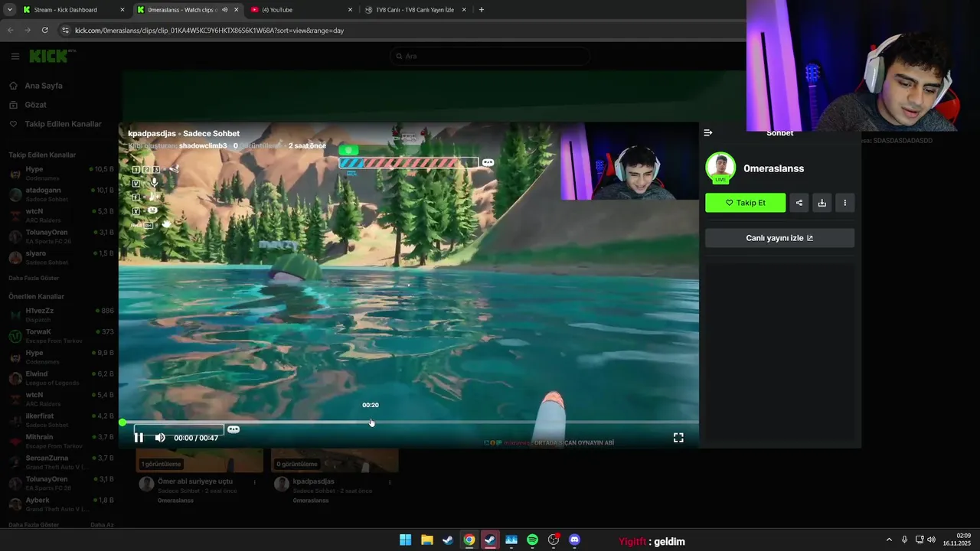
Task: Open atadogann followed channel
Action: tap(61, 194)
